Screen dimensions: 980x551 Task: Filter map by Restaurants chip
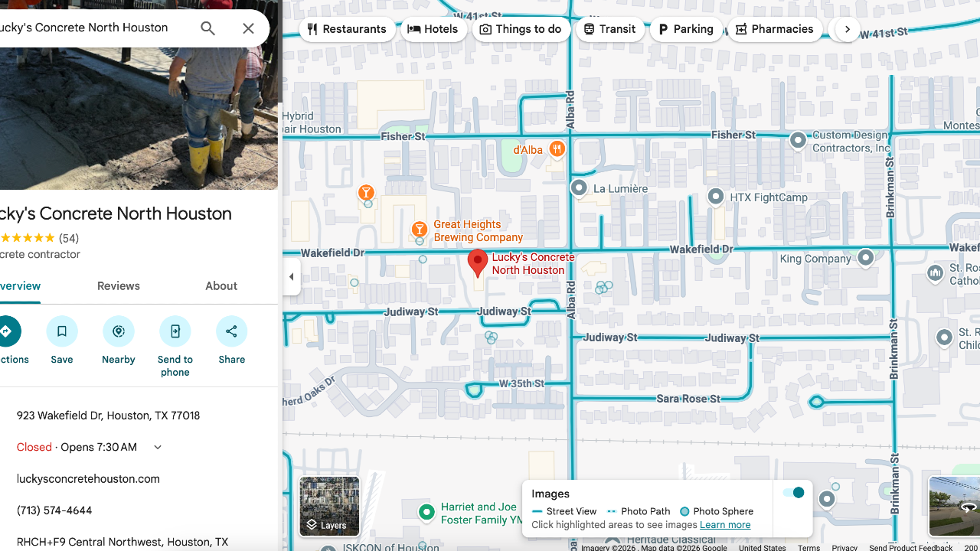click(x=348, y=29)
